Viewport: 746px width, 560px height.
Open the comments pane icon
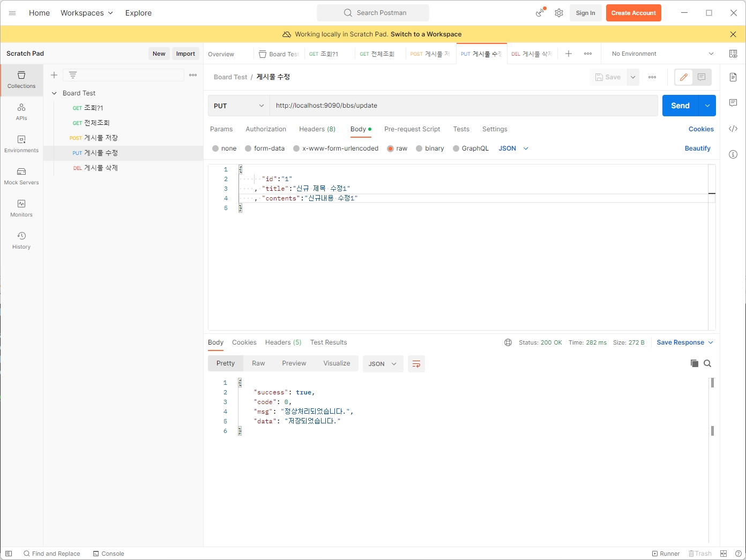pyautogui.click(x=733, y=103)
